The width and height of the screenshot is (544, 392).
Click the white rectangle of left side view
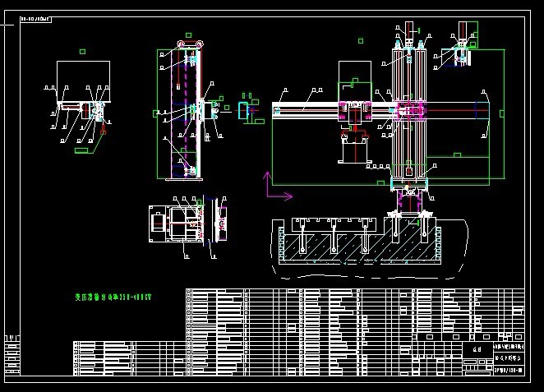point(83,81)
